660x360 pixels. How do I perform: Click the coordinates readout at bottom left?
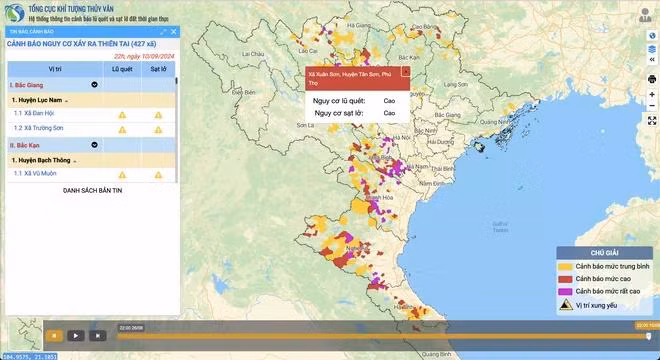(x=29, y=356)
